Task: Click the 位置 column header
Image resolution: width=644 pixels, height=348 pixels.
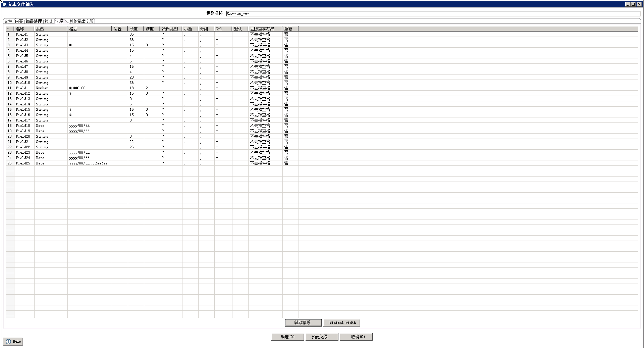Action: point(120,29)
